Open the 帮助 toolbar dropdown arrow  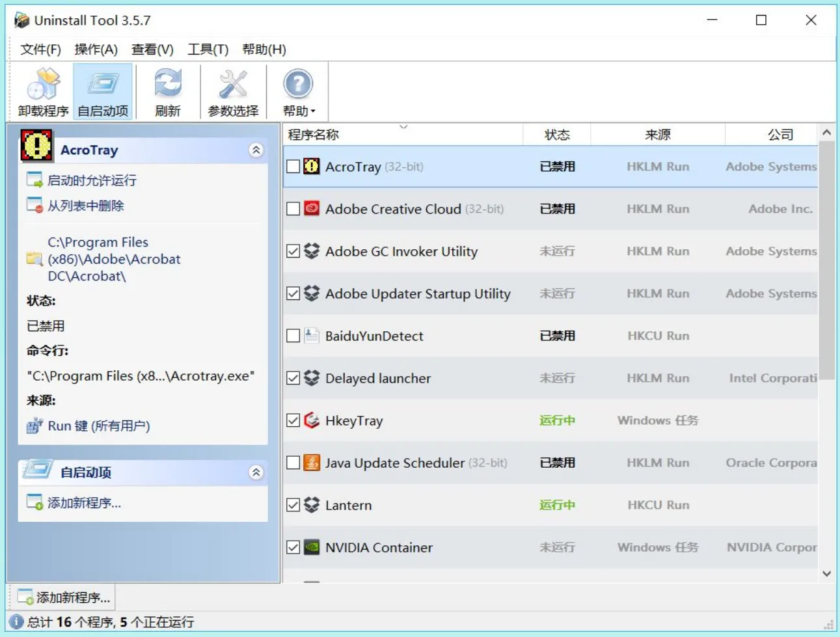pyautogui.click(x=313, y=111)
